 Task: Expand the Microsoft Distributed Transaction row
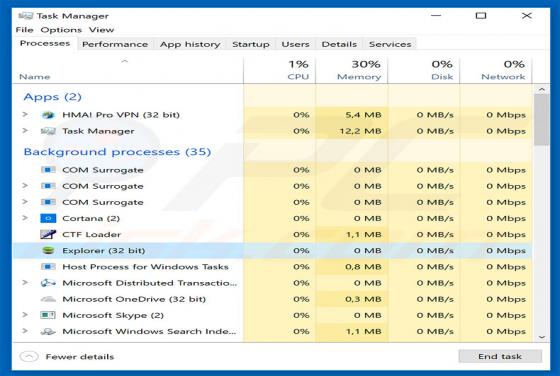pos(25,282)
